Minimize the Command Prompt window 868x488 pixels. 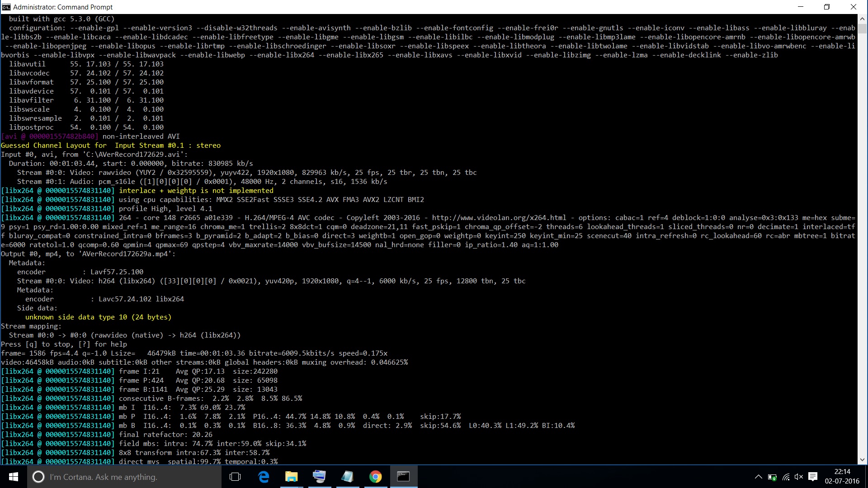coord(800,7)
